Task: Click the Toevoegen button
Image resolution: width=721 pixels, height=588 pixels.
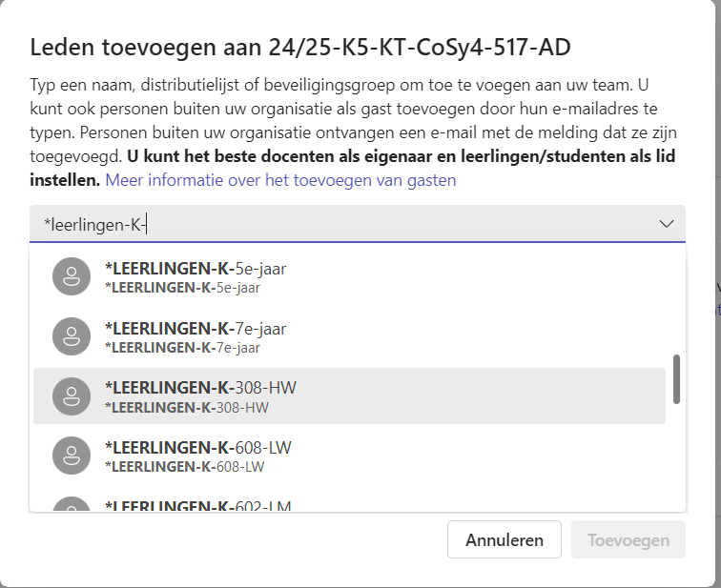Action: pyautogui.click(x=628, y=539)
